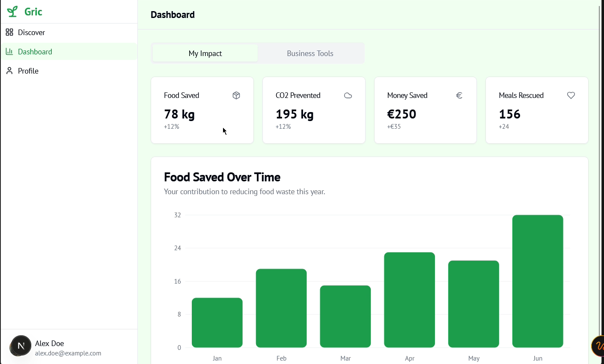The image size is (604, 364).
Task: Click the alex.doe@example.com email text
Action: [68, 353]
